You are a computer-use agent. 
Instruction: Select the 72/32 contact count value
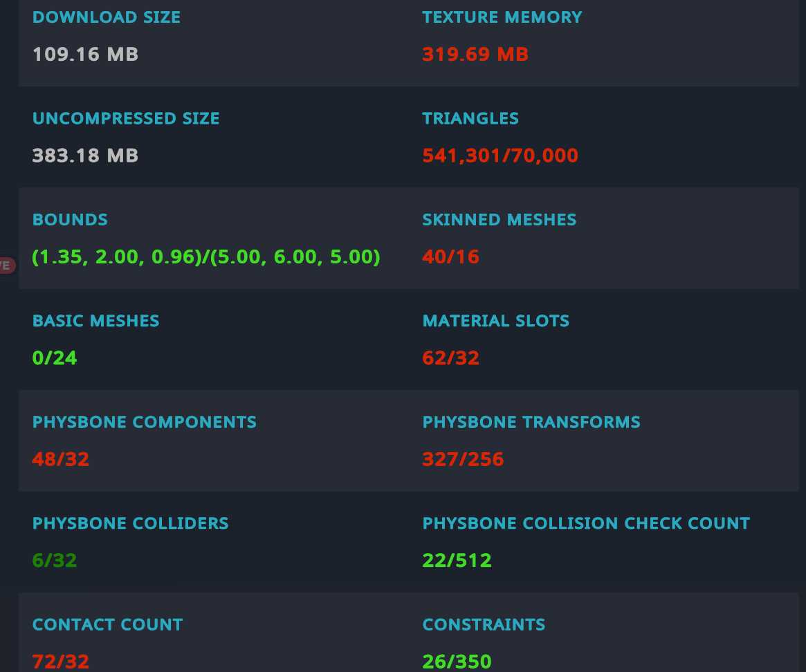(61, 662)
